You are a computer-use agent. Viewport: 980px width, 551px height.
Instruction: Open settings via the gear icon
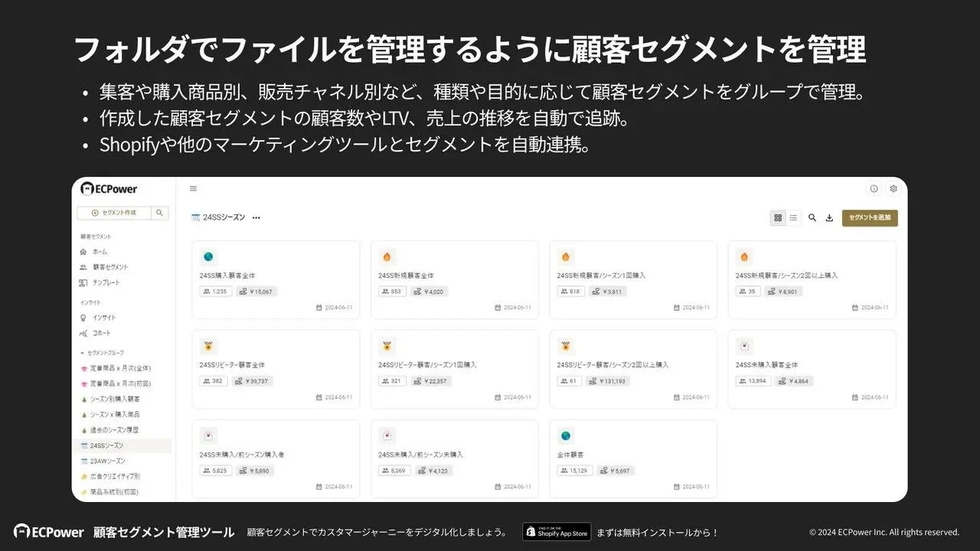click(893, 189)
